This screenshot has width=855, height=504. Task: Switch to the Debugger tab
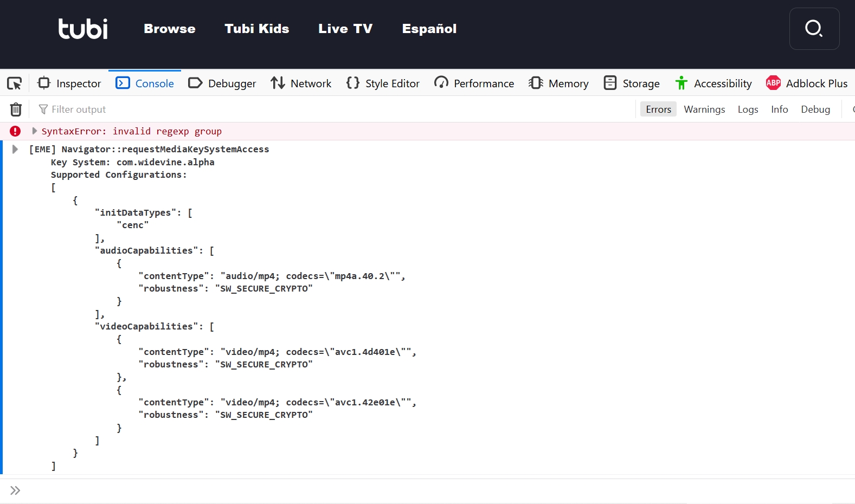[x=222, y=83]
